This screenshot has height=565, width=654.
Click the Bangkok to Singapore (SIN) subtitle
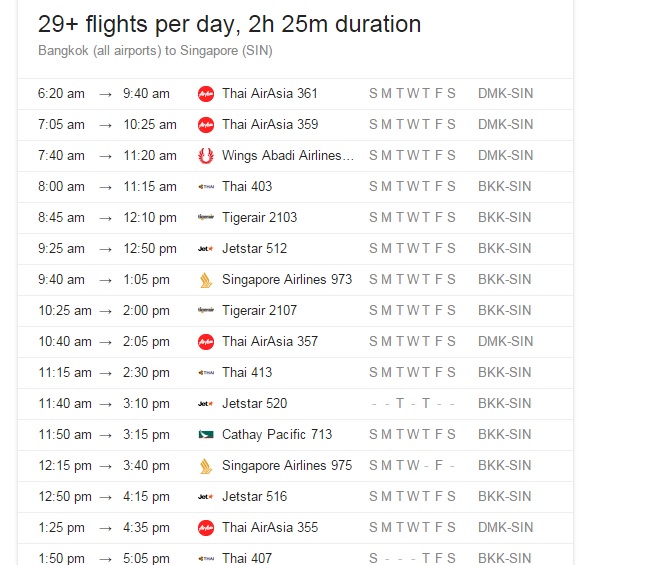(x=155, y=50)
